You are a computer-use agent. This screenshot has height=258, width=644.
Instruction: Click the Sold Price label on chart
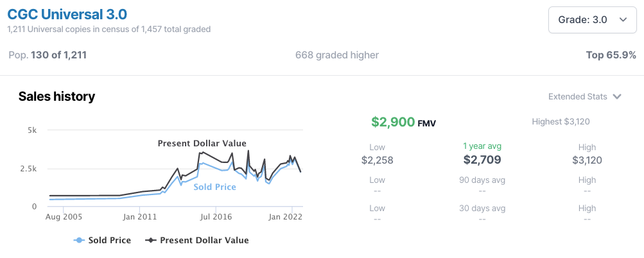(x=215, y=187)
